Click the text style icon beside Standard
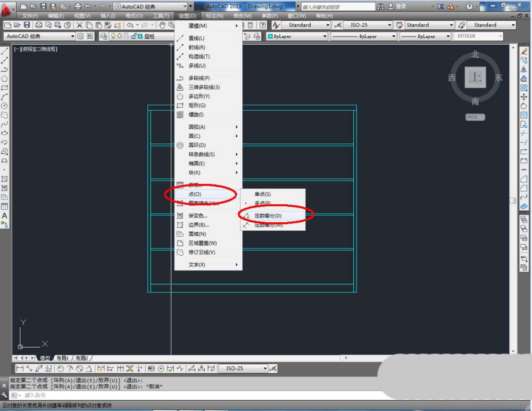Screen dimensions: 532x411 276,25
